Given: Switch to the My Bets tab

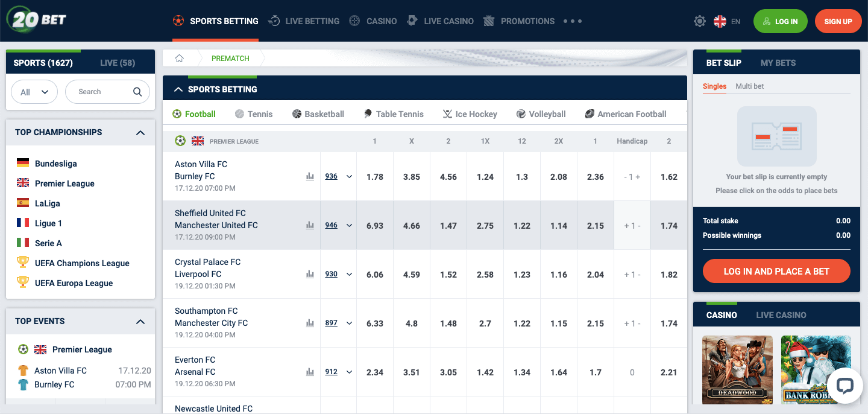Looking at the screenshot, I should coord(778,63).
